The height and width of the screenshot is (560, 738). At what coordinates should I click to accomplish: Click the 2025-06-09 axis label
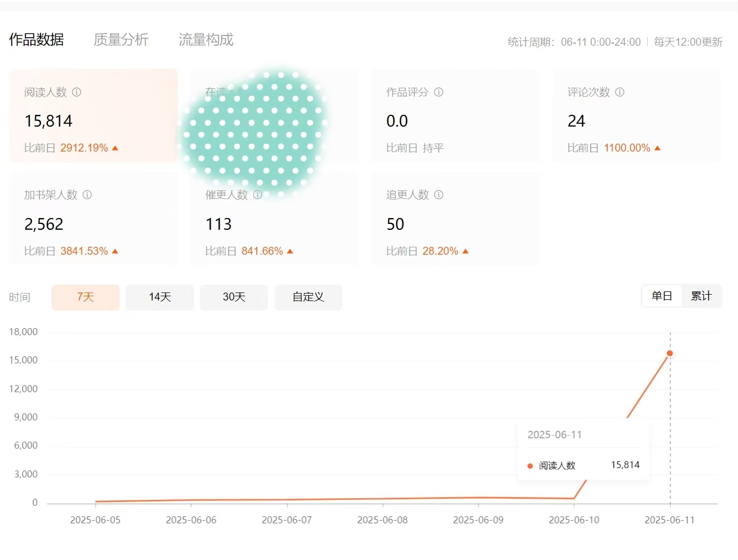(478, 520)
